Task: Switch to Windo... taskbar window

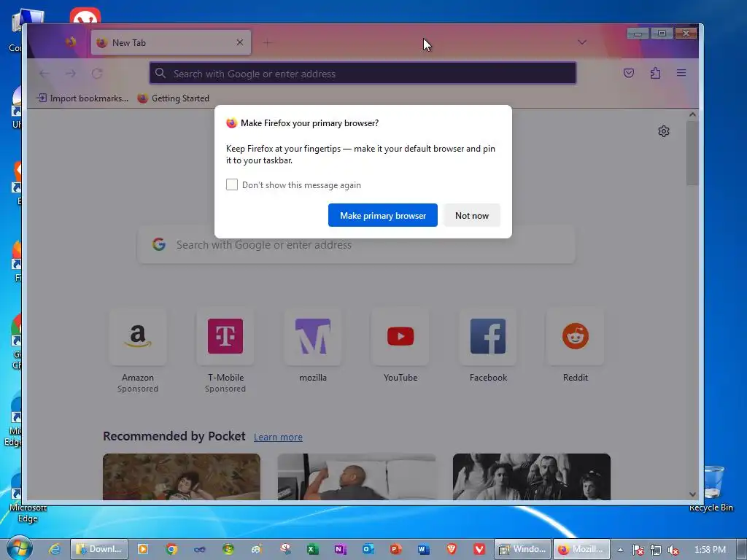Action: [x=522, y=549]
